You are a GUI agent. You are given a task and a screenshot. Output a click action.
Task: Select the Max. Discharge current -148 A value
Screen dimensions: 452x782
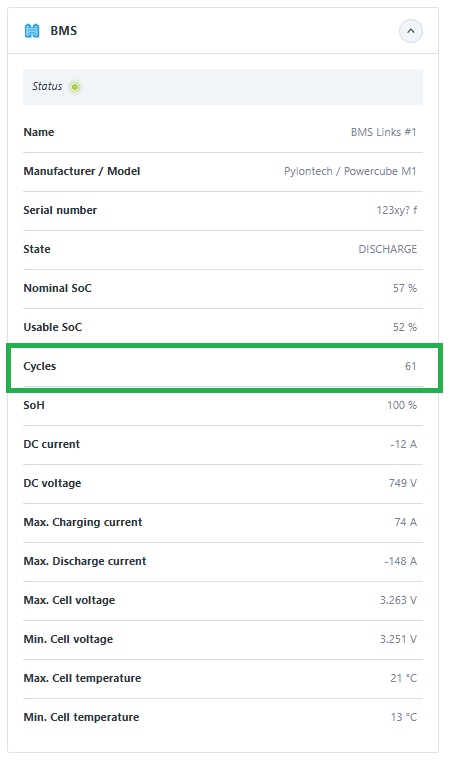pyautogui.click(x=401, y=561)
